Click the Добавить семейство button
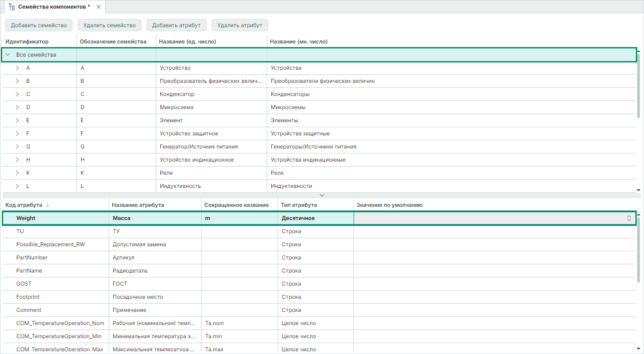 point(39,25)
